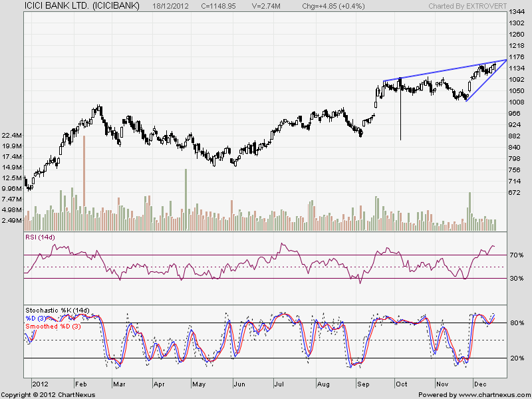Click the Oct marker on time axis
532x399 pixels.
tap(401, 384)
